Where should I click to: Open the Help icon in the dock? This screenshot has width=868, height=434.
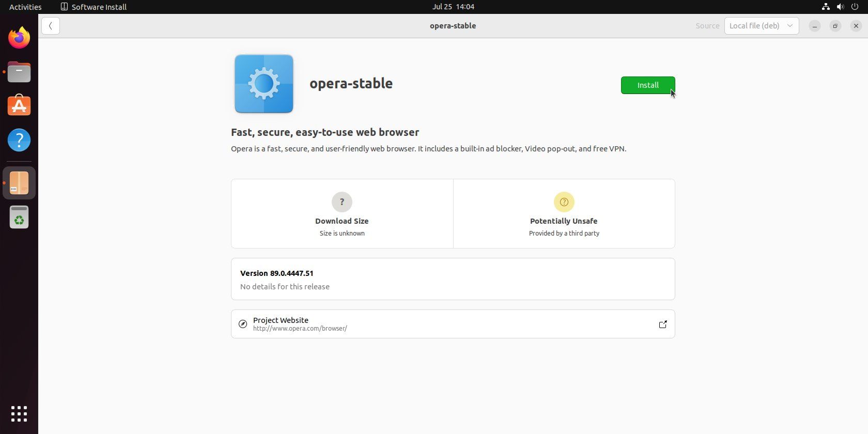click(x=19, y=140)
